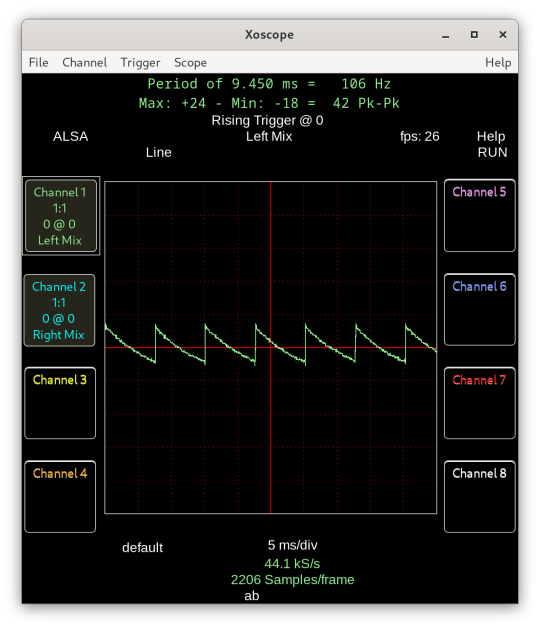This screenshot has width=540, height=628.
Task: Click the default device label
Action: pos(142,547)
